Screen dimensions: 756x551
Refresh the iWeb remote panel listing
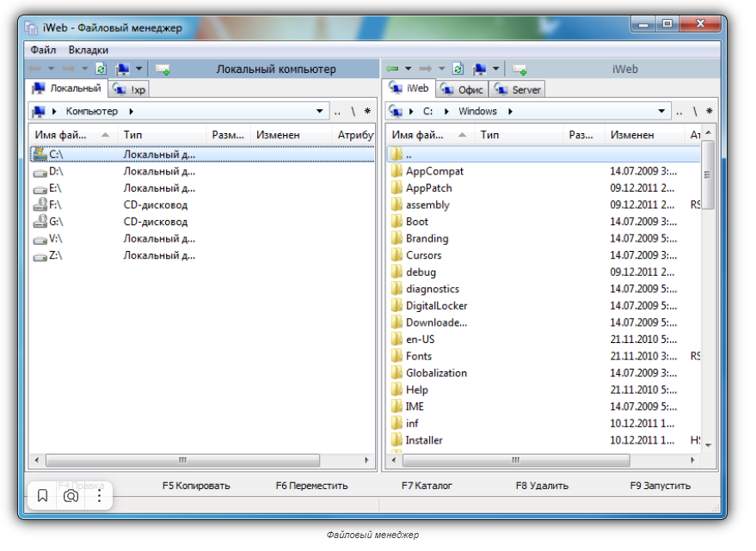pyautogui.click(x=458, y=69)
